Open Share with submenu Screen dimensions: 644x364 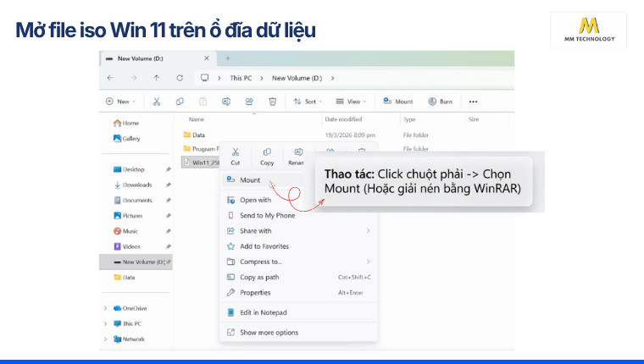point(299,231)
